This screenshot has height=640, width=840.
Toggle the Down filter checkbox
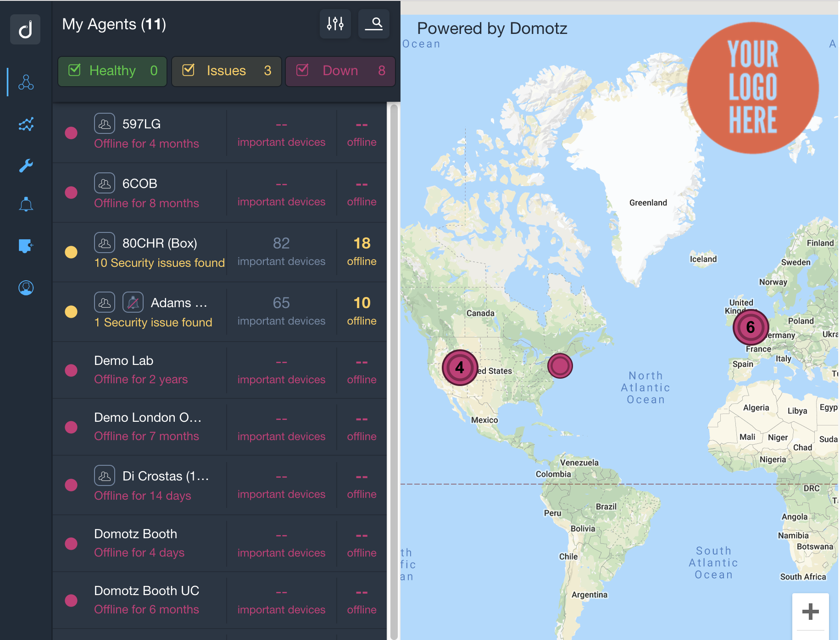pyautogui.click(x=302, y=70)
